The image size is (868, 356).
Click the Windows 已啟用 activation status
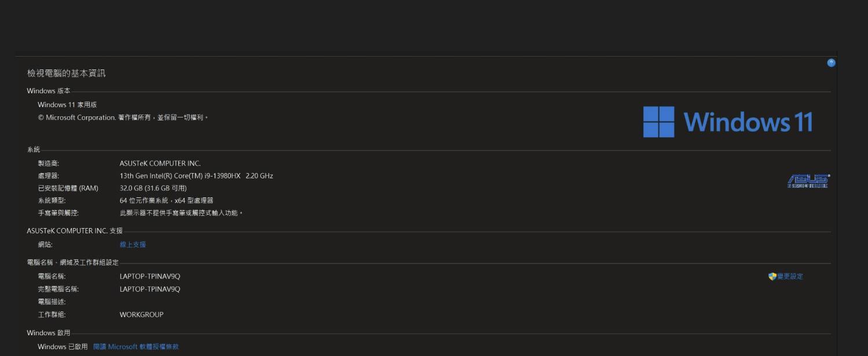click(x=62, y=347)
